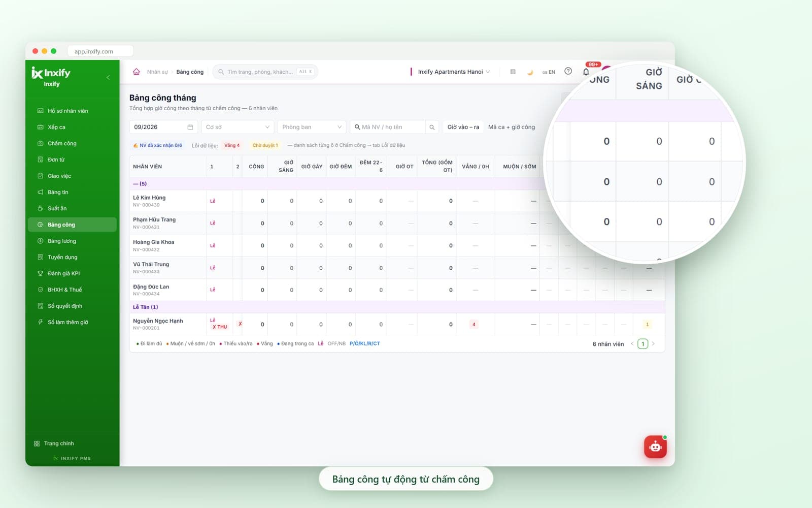812x508 pixels.
Task: Click the TỔNG (GỒM OT) column header
Action: (x=437, y=166)
